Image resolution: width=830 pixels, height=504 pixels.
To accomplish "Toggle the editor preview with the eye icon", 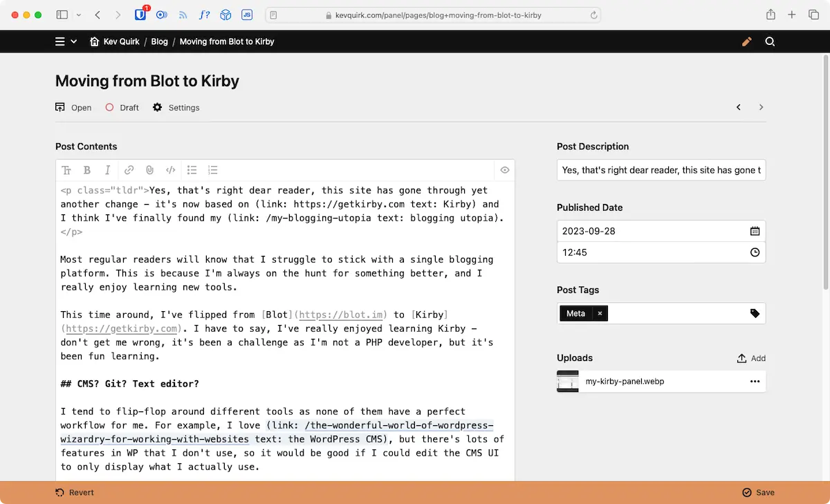I will [x=504, y=170].
